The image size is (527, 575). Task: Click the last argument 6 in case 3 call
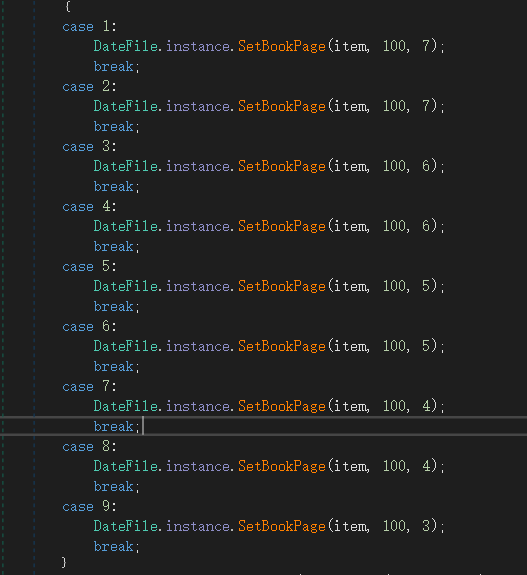(x=425, y=166)
